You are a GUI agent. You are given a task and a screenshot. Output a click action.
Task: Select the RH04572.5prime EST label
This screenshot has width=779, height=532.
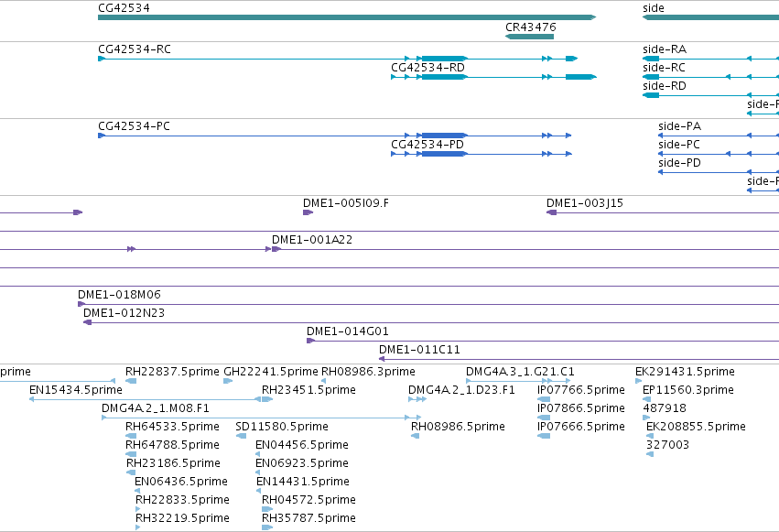click(308, 500)
